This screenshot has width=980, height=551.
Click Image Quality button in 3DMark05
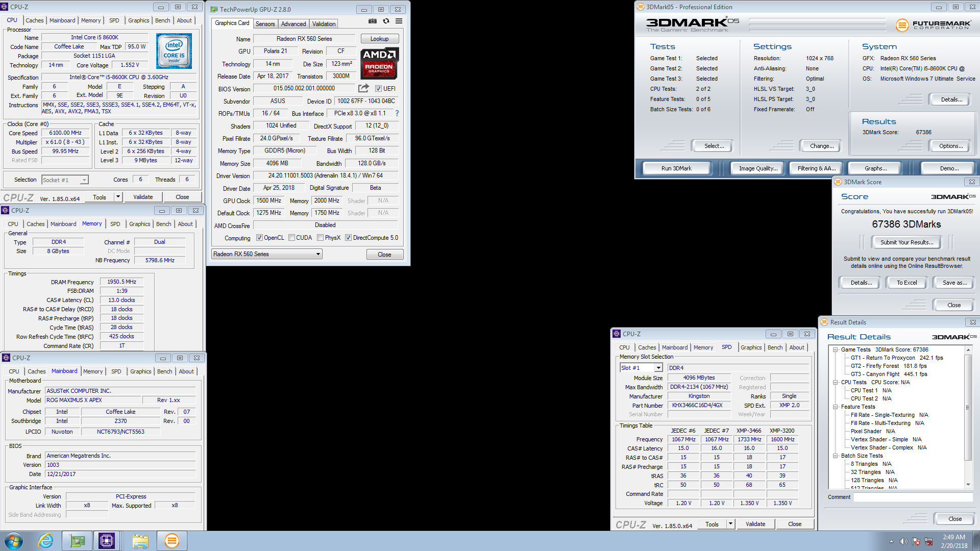758,168
